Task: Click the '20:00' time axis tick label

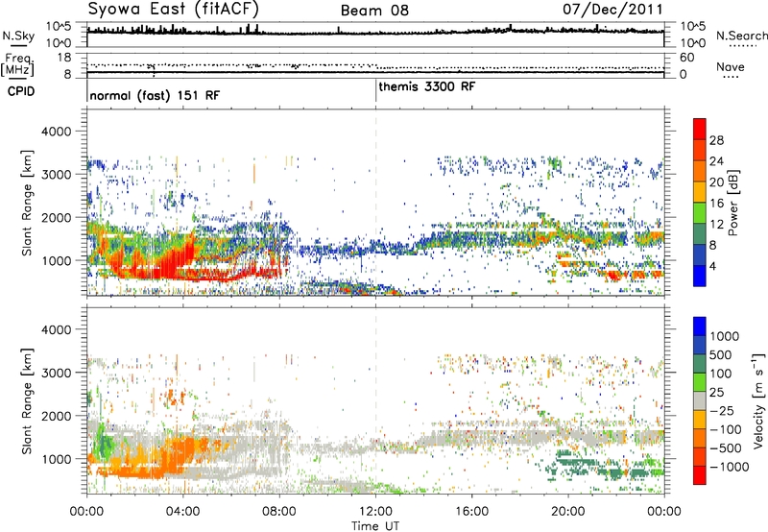Action: pyautogui.click(x=568, y=512)
